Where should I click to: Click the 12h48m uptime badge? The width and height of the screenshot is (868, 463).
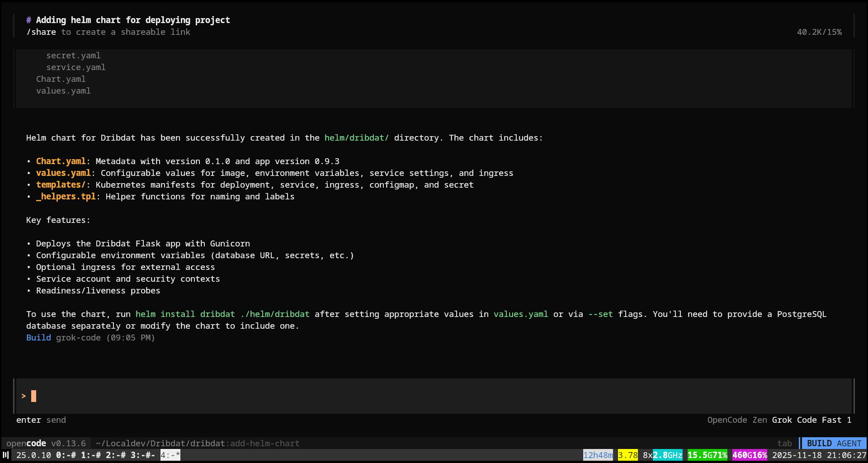[598, 455]
